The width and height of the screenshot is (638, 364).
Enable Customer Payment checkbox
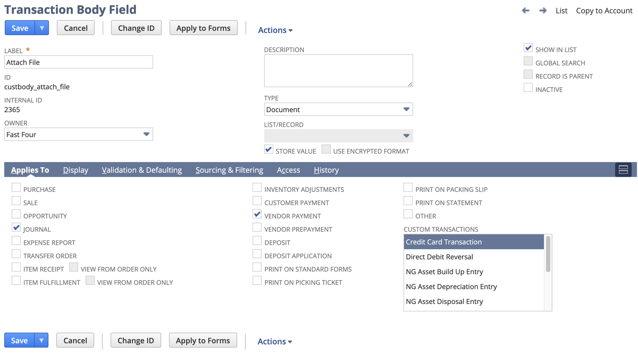(x=257, y=201)
